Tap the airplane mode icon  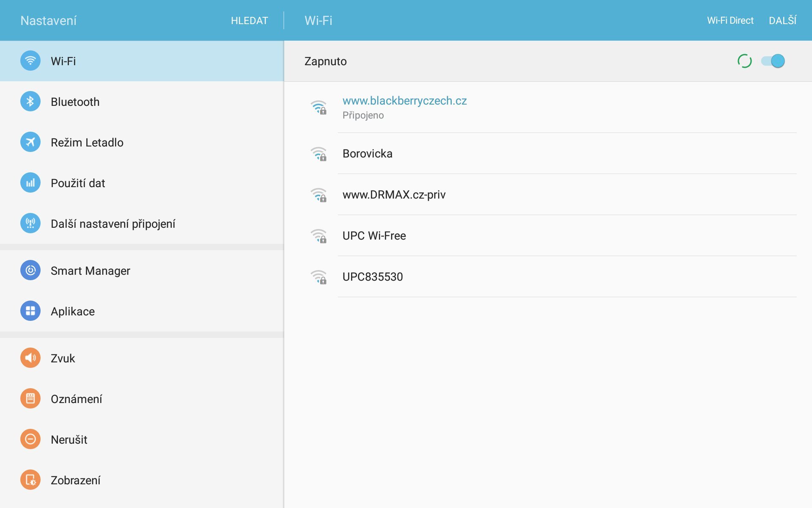(x=30, y=142)
